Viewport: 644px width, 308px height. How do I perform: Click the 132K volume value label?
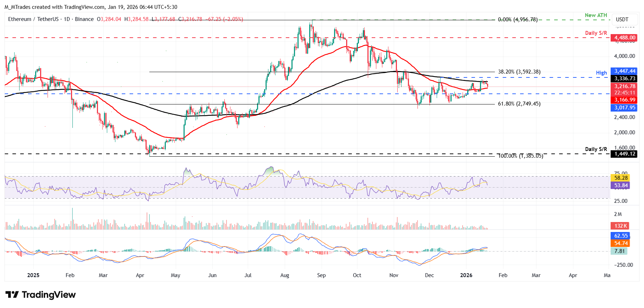coord(621,226)
